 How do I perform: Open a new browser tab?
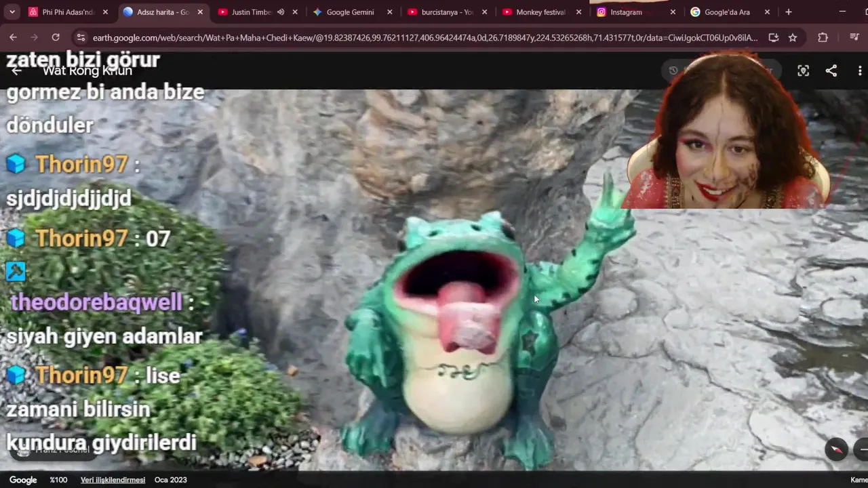point(788,12)
